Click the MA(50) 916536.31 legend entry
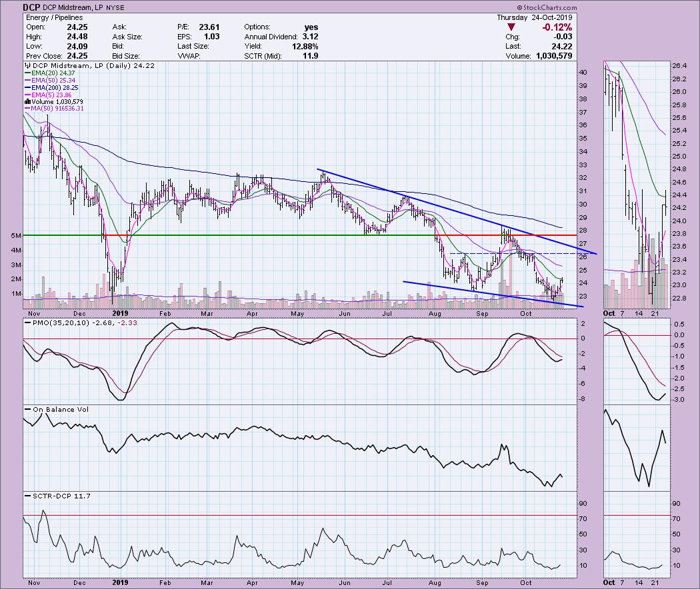700x589 pixels. tap(55, 109)
